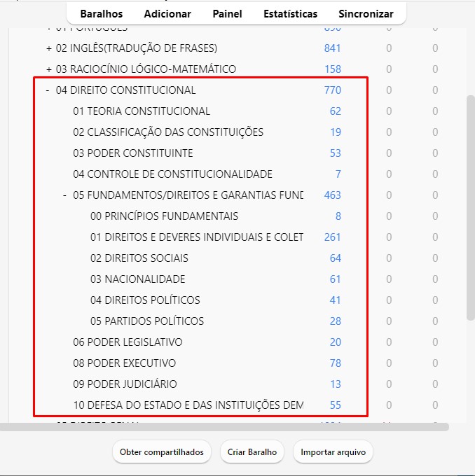Select subdeck 06 PODER LEGISLATIVO
Image resolution: width=475 pixels, height=476 pixels.
click(x=128, y=342)
